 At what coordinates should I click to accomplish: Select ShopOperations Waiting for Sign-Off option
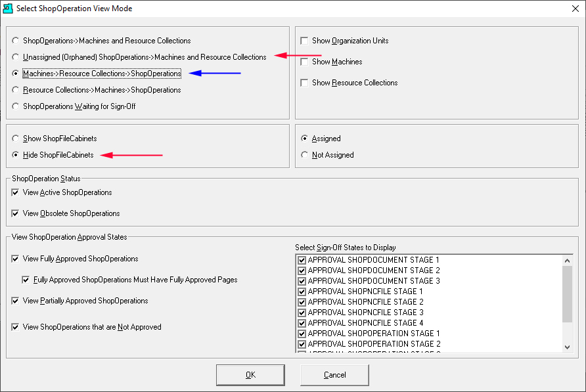(x=15, y=106)
